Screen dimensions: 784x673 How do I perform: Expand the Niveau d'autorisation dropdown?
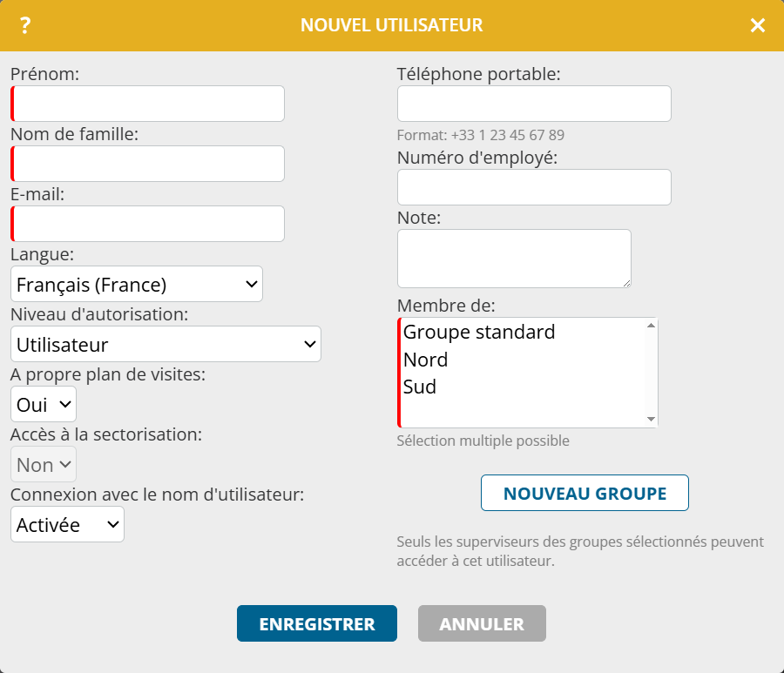166,344
